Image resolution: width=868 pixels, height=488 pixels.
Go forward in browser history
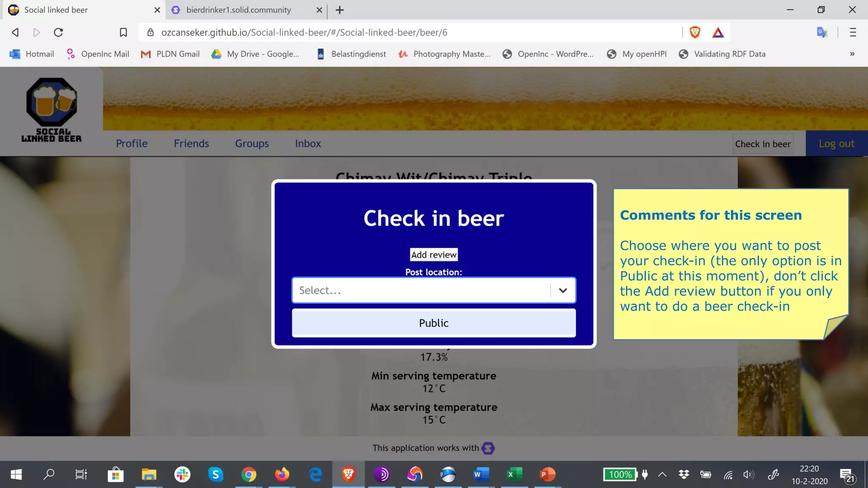pos(37,32)
